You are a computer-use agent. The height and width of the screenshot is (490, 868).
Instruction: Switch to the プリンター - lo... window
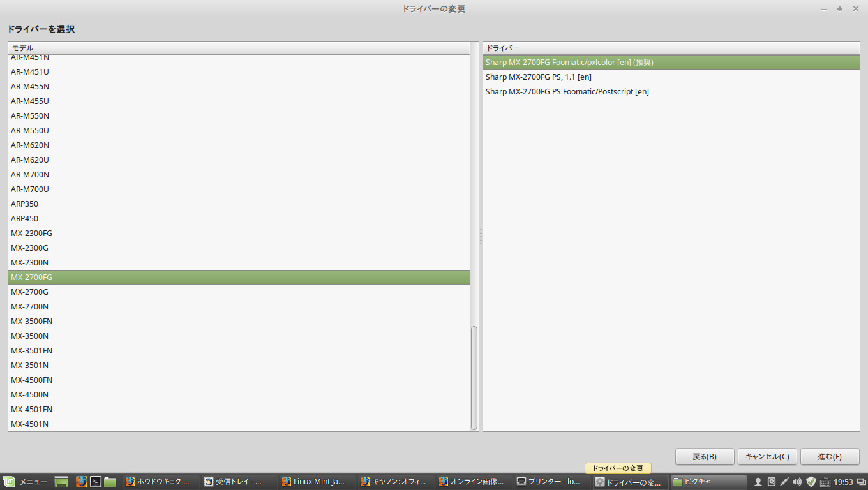pyautogui.click(x=553, y=482)
